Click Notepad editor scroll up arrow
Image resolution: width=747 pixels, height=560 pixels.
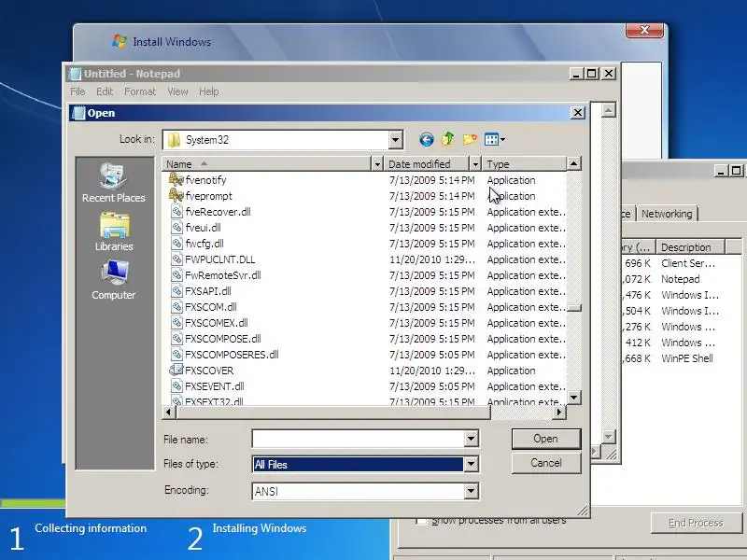(x=608, y=110)
